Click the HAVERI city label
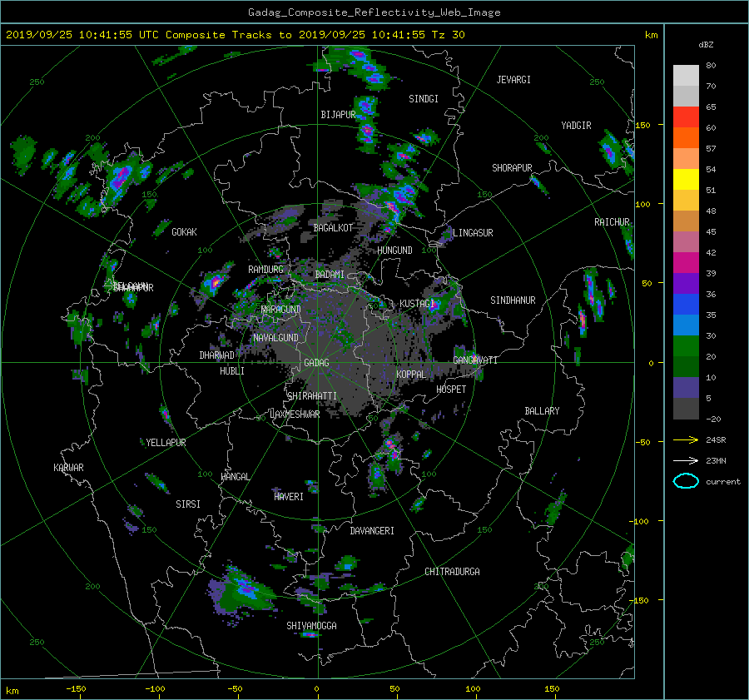The image size is (749, 700). pos(289,496)
